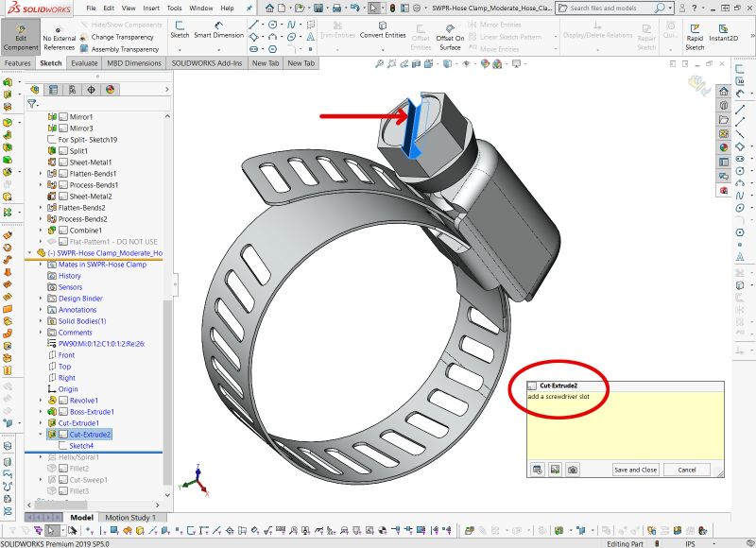Screen dimensions: 756x548
Task: Click IPS unit system in status bar
Action: click(x=690, y=543)
